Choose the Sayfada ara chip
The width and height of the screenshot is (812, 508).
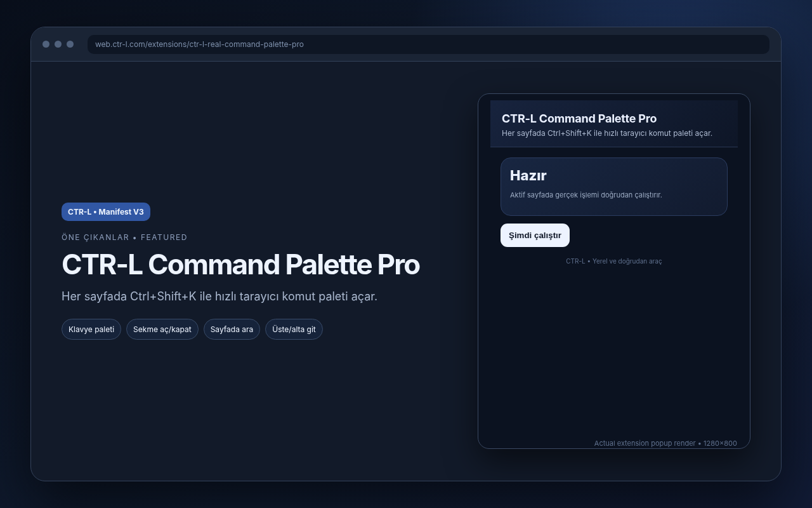click(x=232, y=329)
